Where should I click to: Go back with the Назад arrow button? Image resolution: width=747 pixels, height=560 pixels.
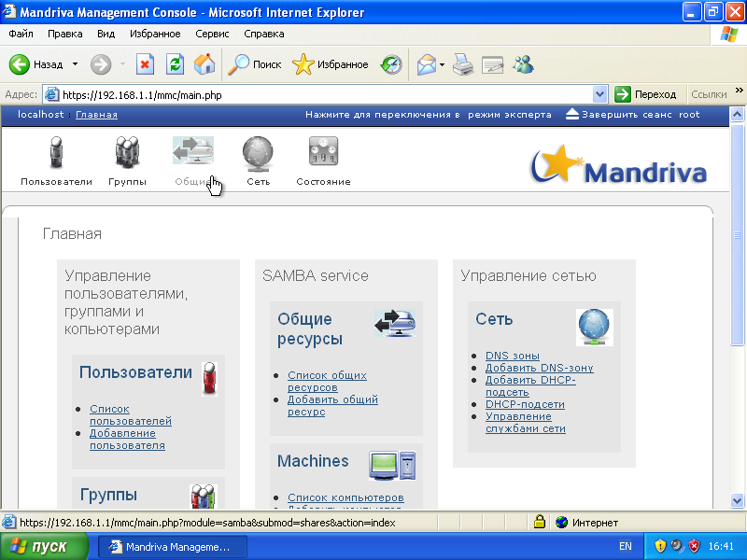(35, 64)
